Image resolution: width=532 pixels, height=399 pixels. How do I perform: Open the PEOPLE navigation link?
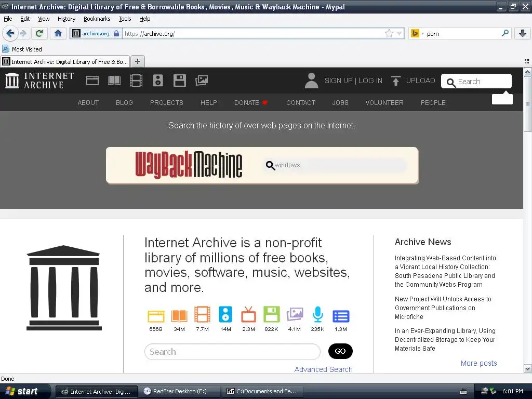tap(433, 102)
